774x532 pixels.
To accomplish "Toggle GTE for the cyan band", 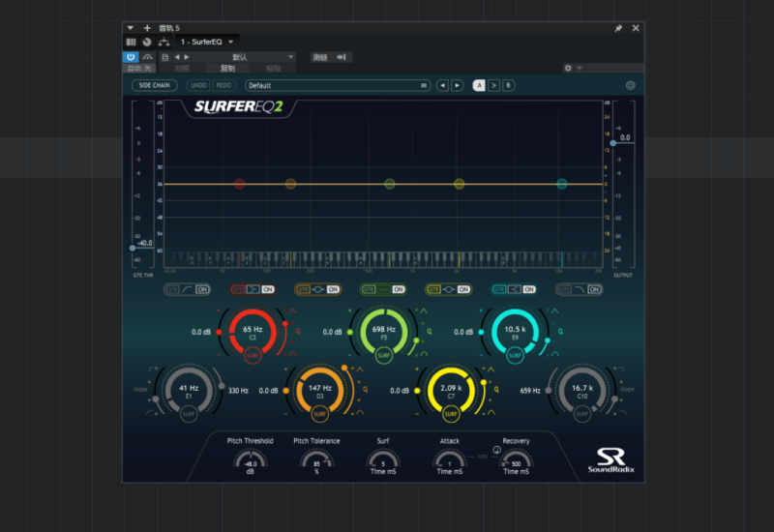I will point(499,289).
